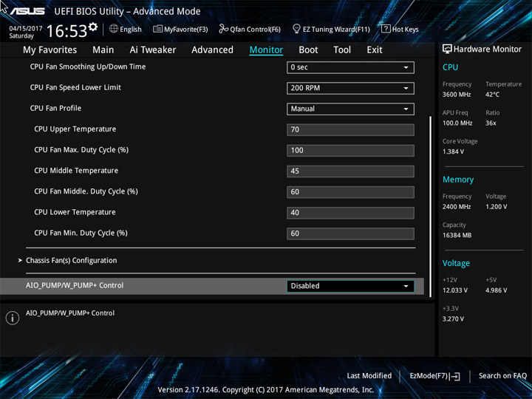Image resolution: width=532 pixels, height=399 pixels.
Task: Click the 'Memory' section heading
Action: [x=458, y=180]
